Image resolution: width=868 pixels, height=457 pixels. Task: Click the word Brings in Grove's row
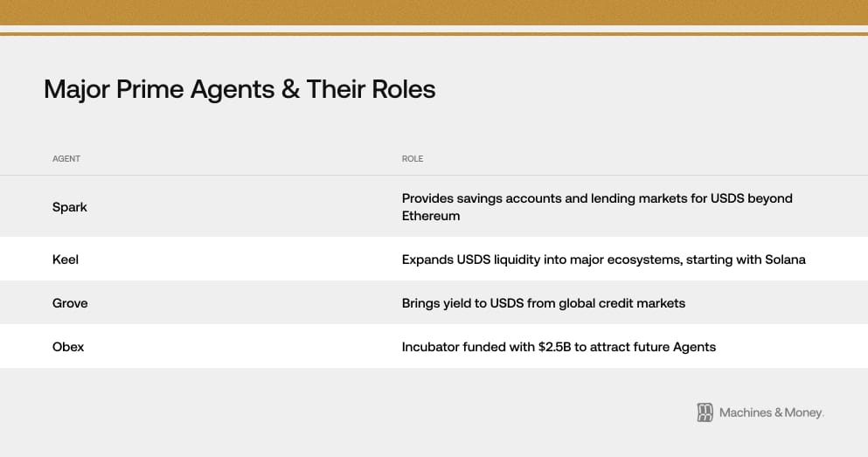[x=422, y=303]
